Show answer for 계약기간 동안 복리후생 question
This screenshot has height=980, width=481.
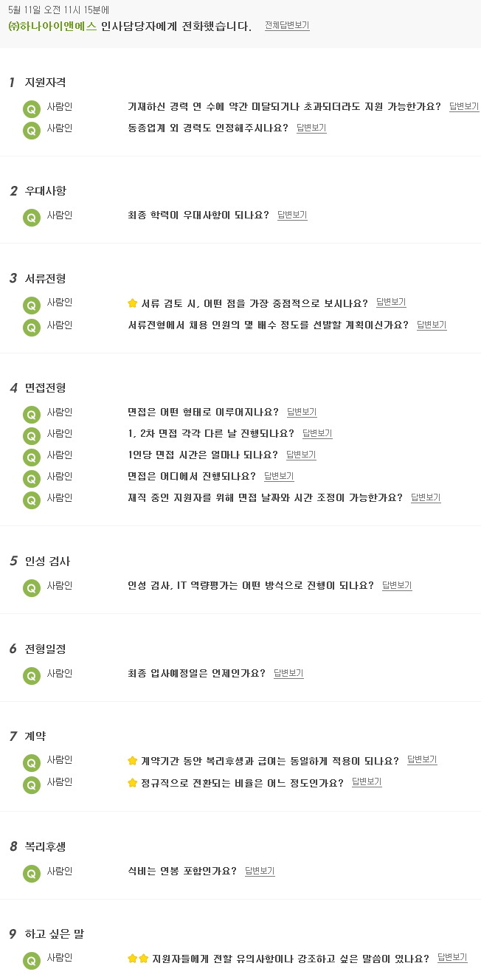[422, 760]
